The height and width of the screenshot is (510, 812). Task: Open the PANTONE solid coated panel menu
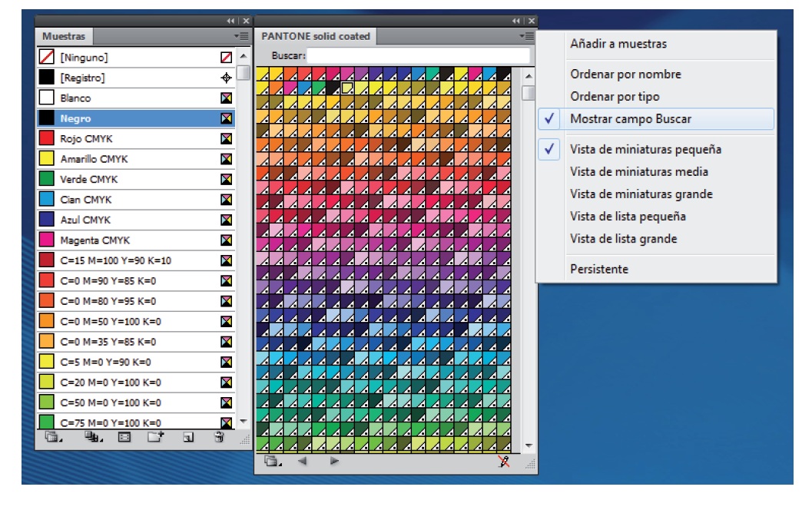(525, 36)
